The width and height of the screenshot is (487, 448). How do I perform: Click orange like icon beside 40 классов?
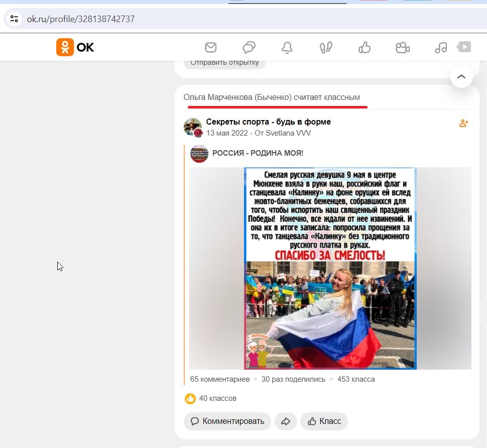pos(190,399)
